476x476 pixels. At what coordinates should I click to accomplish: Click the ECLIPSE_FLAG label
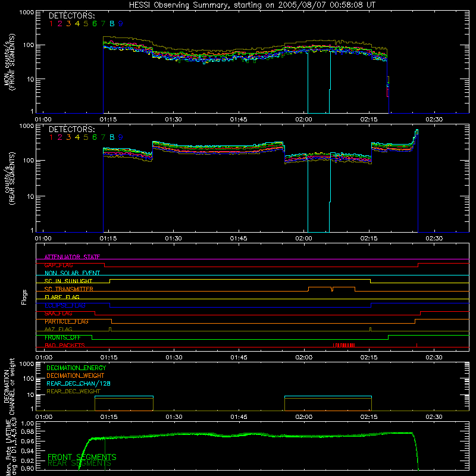tap(65, 305)
